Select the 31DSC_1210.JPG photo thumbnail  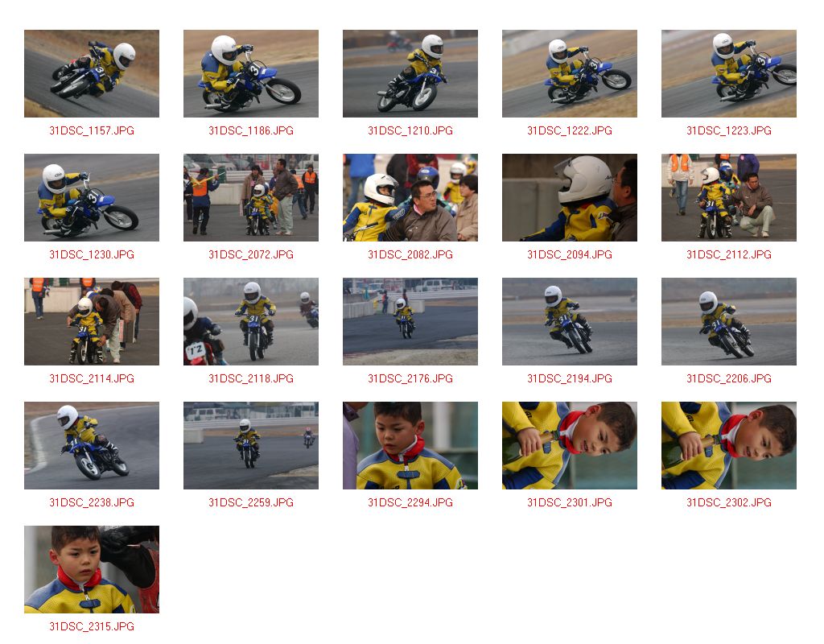pyautogui.click(x=410, y=73)
